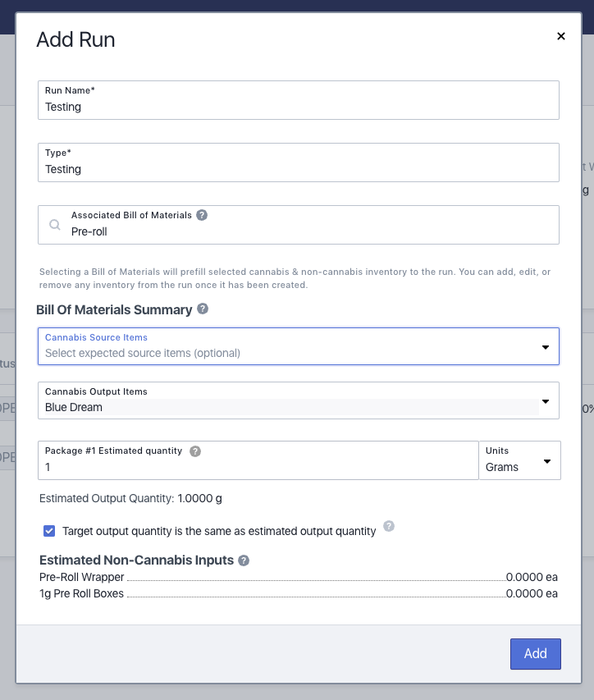594x700 pixels.
Task: Close the Add Run dialog with X
Action: [561, 36]
